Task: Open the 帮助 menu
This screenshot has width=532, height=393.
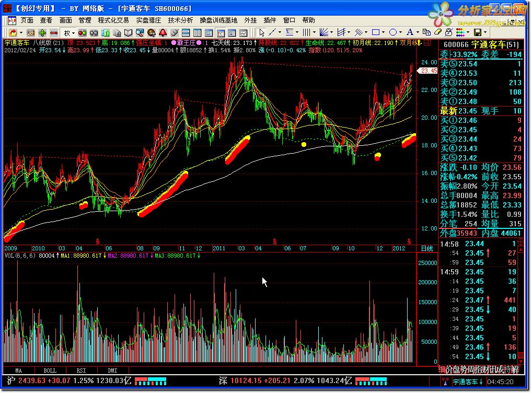Action: click(308, 20)
